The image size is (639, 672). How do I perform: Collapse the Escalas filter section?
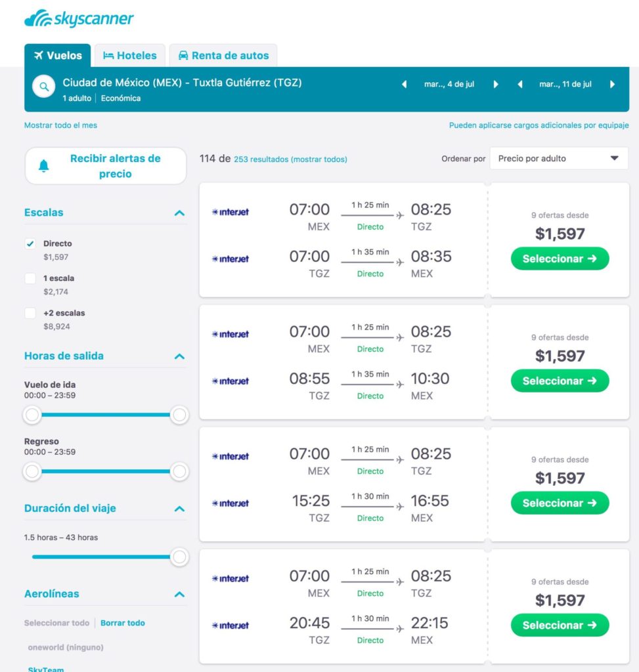(x=180, y=213)
